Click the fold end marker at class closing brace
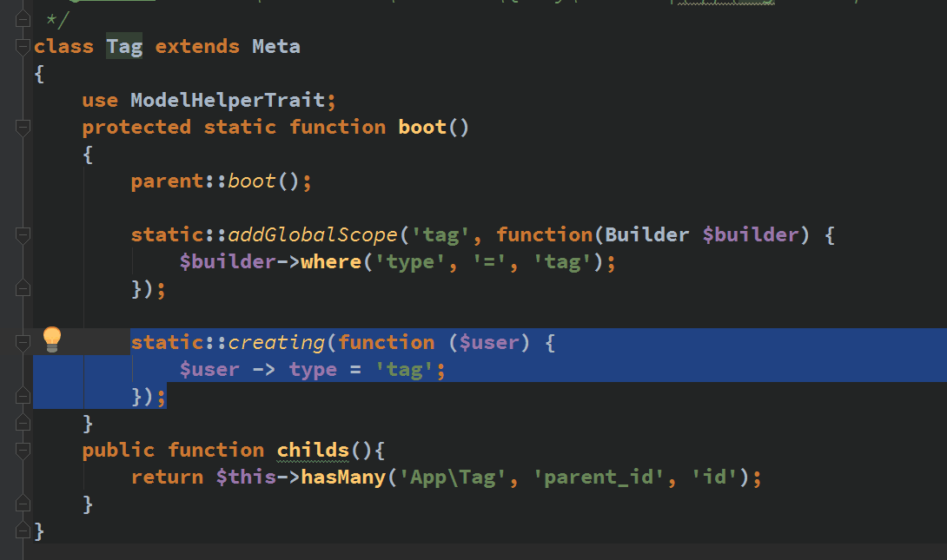947x560 pixels. coord(23,530)
